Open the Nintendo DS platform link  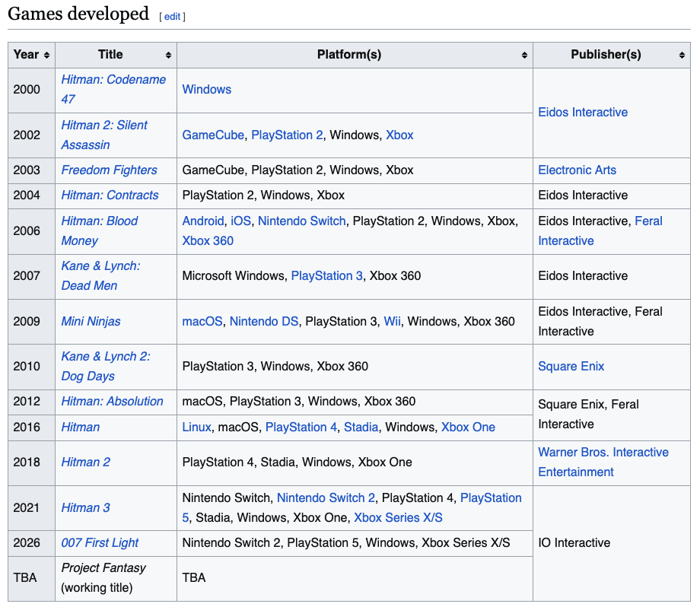(264, 321)
